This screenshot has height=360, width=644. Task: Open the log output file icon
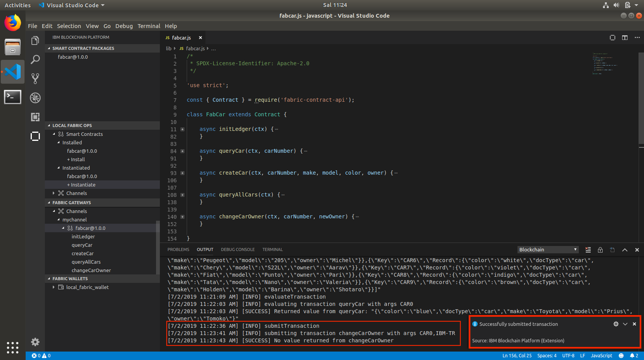[613, 250]
